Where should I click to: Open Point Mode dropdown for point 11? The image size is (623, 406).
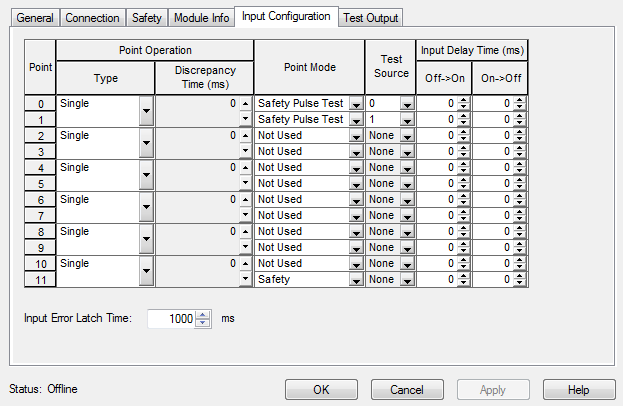(x=357, y=280)
